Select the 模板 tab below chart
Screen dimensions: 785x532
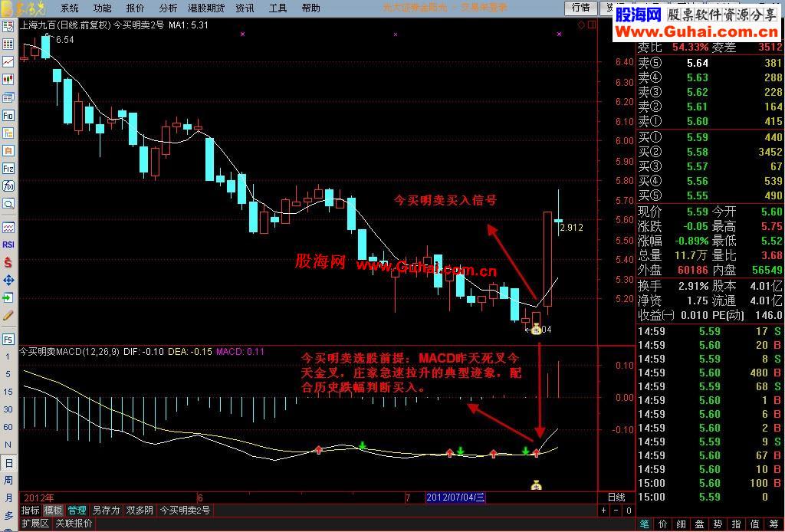[x=53, y=511]
